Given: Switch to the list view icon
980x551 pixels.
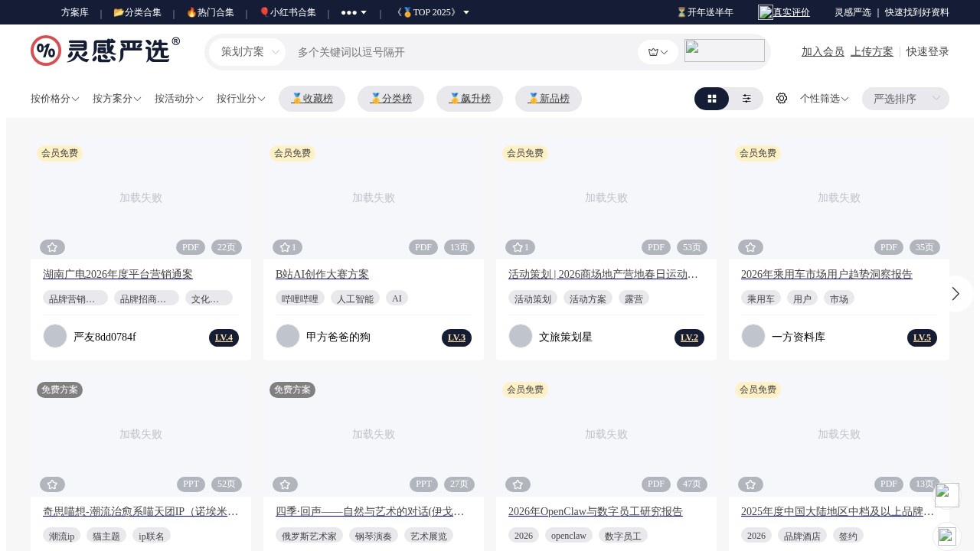Looking at the screenshot, I should 746,99.
